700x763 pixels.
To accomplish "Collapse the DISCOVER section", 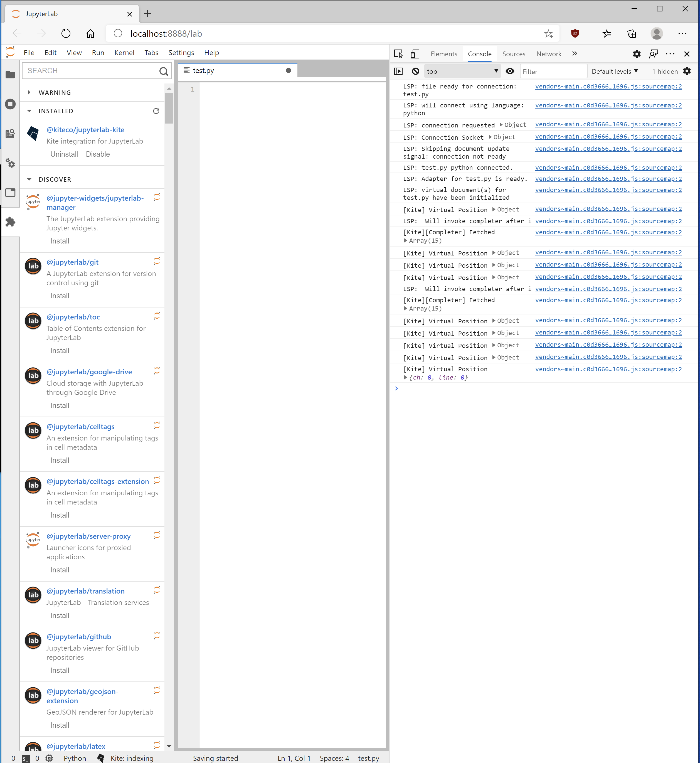I will click(29, 179).
